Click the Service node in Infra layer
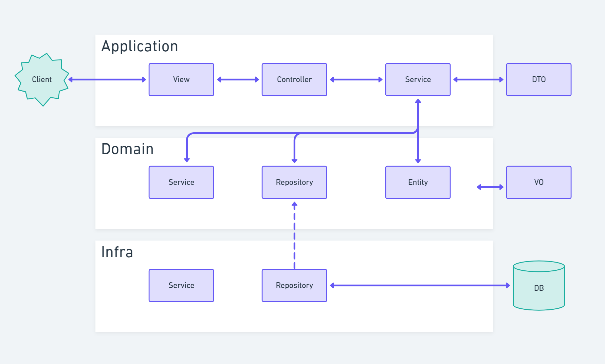Screen dimensions: 605x364 (181, 285)
